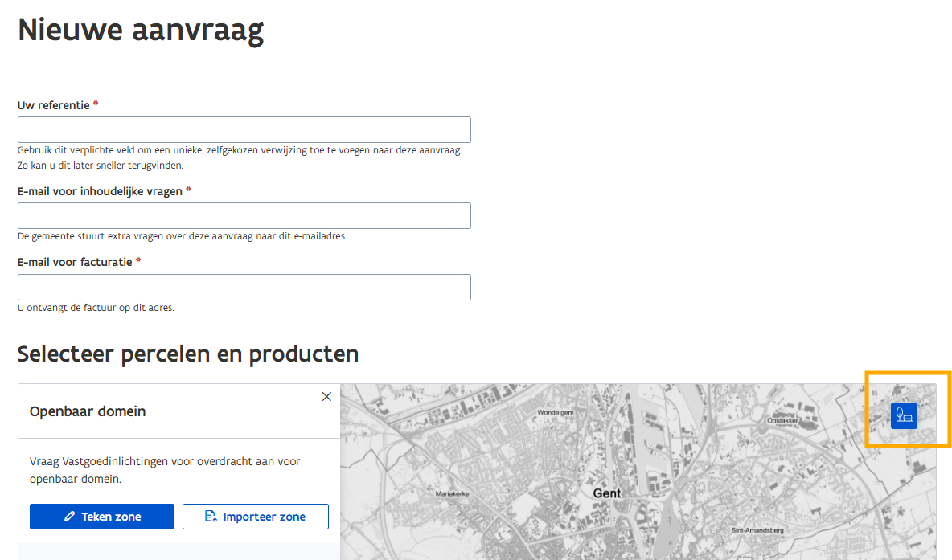Click the help text under Uw referentie
This screenshot has height=560, width=952.
240,150
